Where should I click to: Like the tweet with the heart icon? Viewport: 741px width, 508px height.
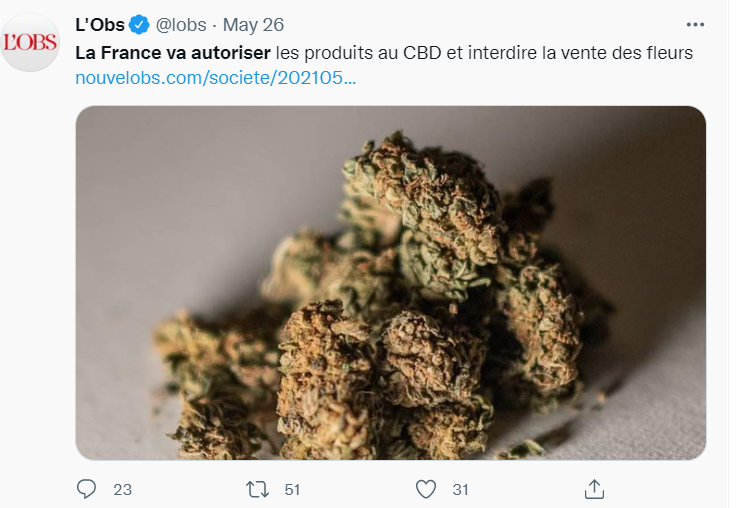tap(426, 489)
